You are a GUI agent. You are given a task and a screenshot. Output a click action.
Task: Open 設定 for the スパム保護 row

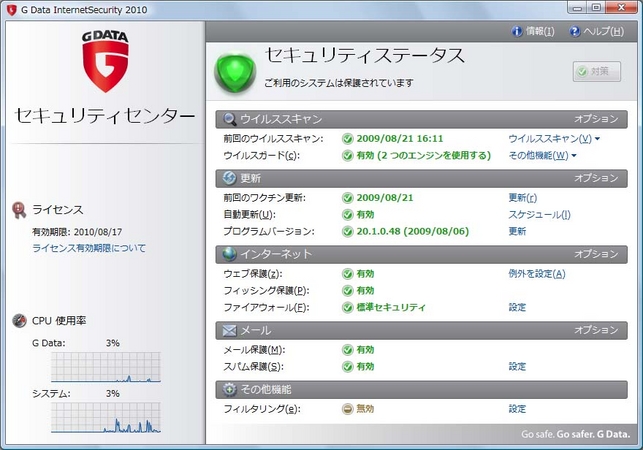coord(517,366)
